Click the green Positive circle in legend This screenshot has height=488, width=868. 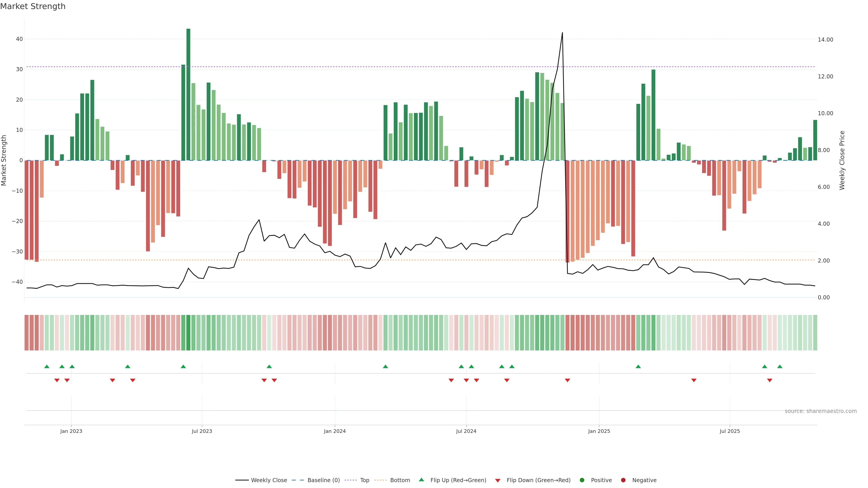point(582,480)
